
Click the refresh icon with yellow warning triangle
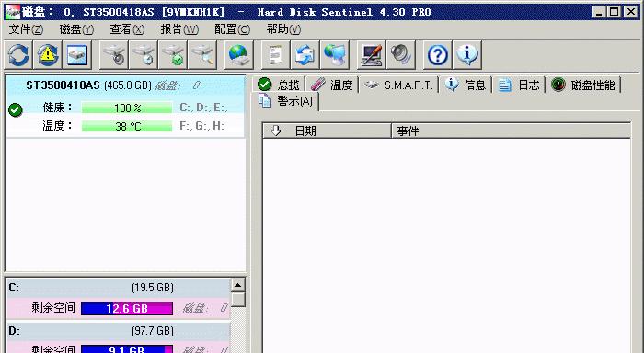point(48,54)
